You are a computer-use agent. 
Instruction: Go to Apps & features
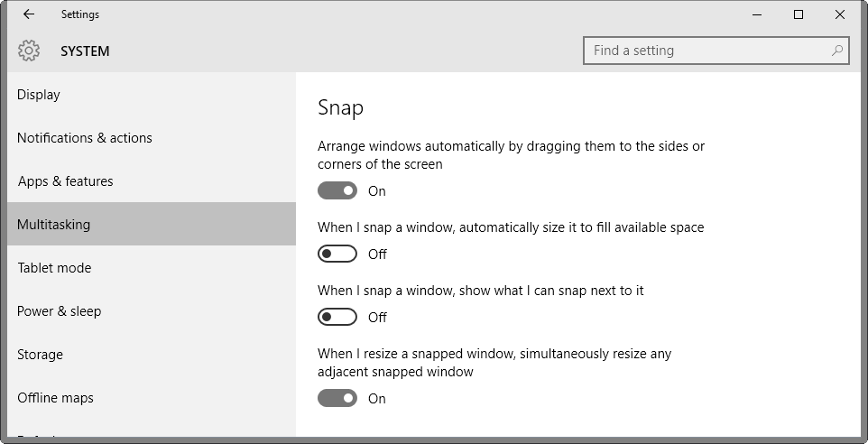click(66, 181)
